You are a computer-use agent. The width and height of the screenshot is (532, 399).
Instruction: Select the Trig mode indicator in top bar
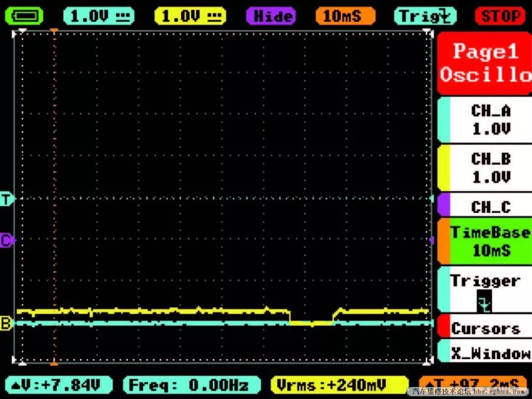coord(425,16)
